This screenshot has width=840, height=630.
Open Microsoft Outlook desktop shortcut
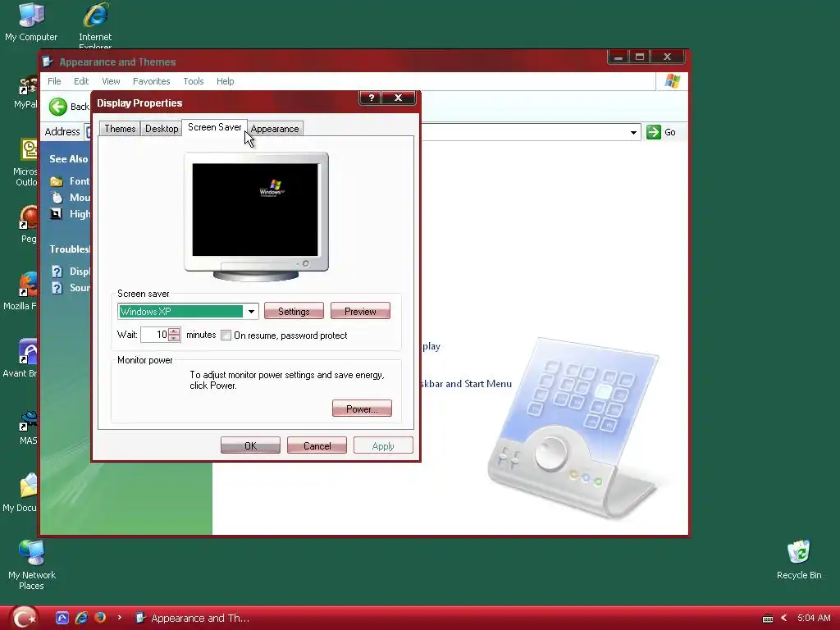pos(25,162)
